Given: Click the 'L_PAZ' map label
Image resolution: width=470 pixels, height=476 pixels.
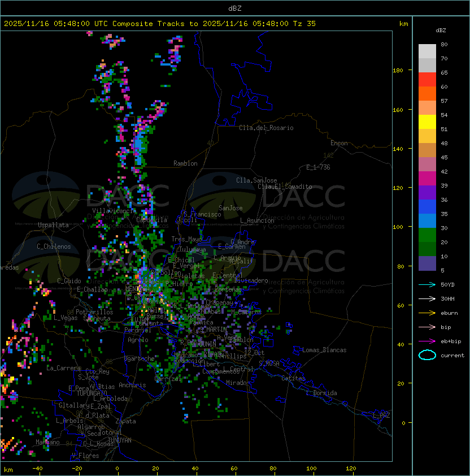Looking at the screenshot, I should 381,416.
